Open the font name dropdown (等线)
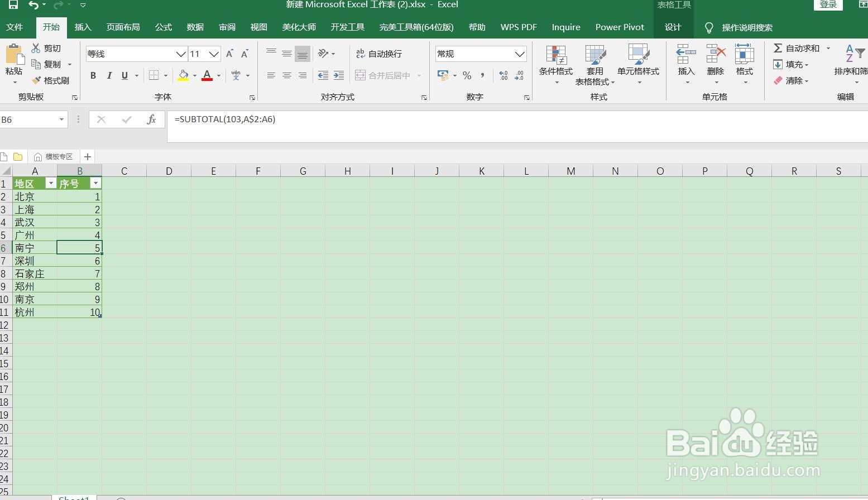Image resolution: width=868 pixels, height=500 pixels. pyautogui.click(x=181, y=54)
